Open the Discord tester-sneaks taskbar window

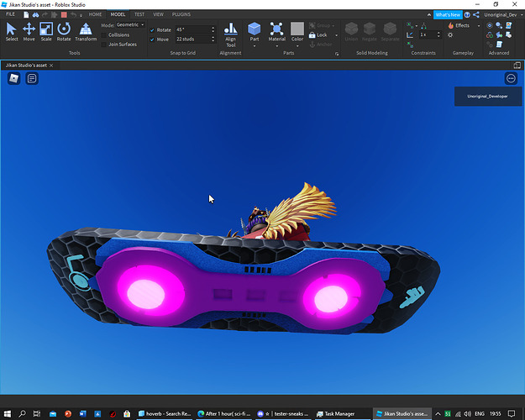pos(283,413)
